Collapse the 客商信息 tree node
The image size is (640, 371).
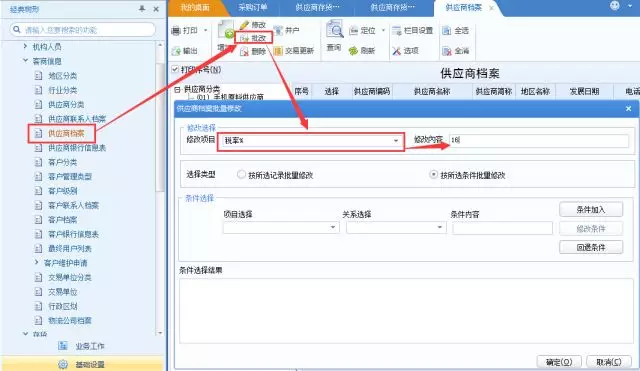tap(25, 61)
